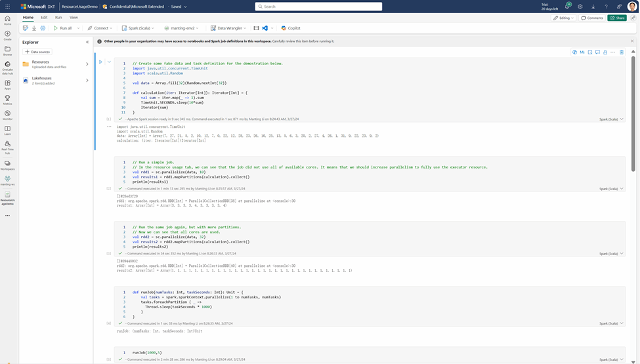Open Saved status dropdown in title bar
This screenshot has height=364, width=640.
[179, 7]
